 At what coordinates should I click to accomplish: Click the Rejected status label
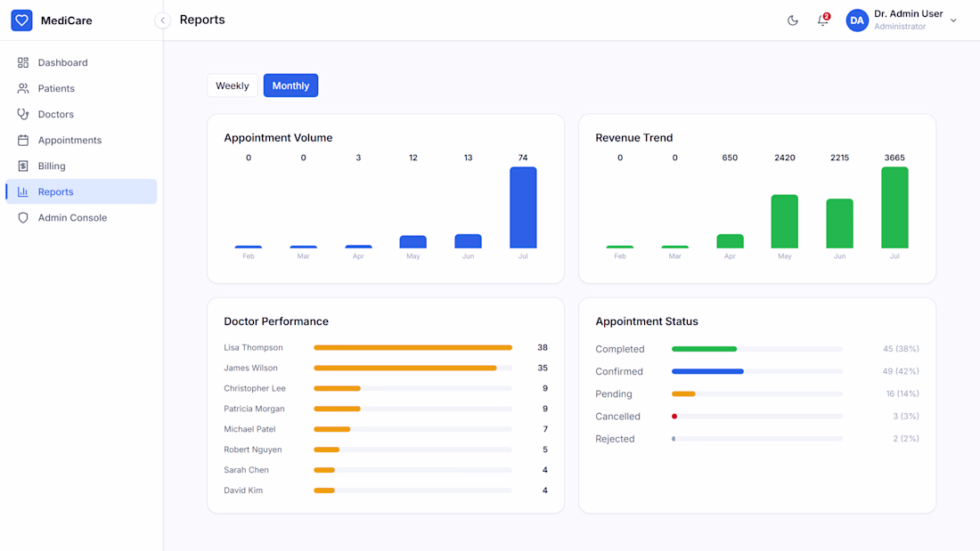615,439
